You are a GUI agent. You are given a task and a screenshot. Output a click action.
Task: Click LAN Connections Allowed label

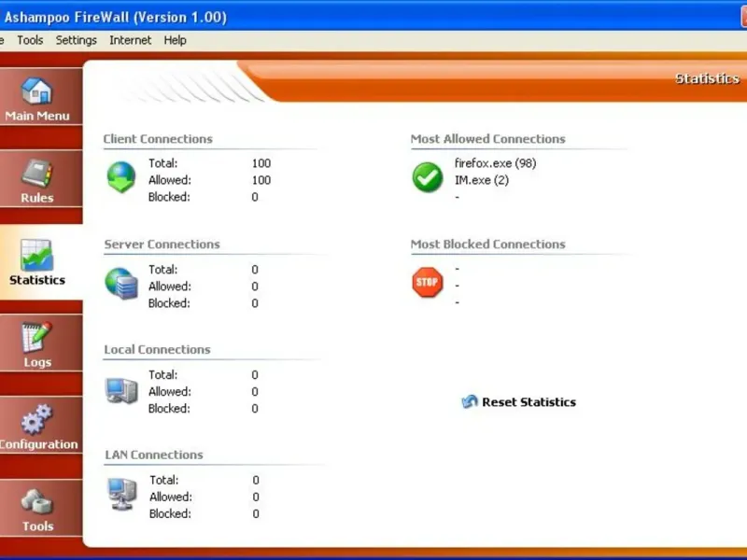(171, 497)
